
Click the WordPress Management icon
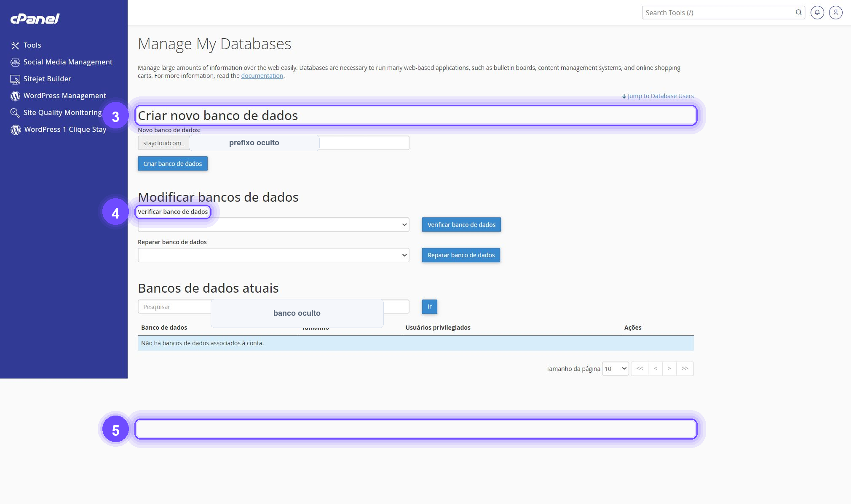coord(15,96)
